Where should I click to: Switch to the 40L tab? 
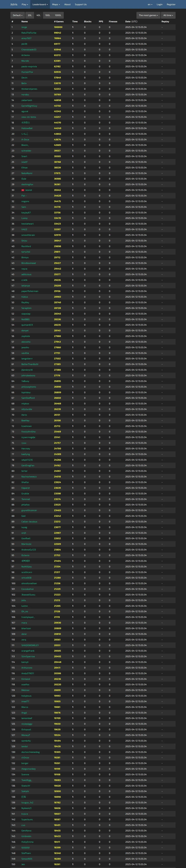coord(39,15)
